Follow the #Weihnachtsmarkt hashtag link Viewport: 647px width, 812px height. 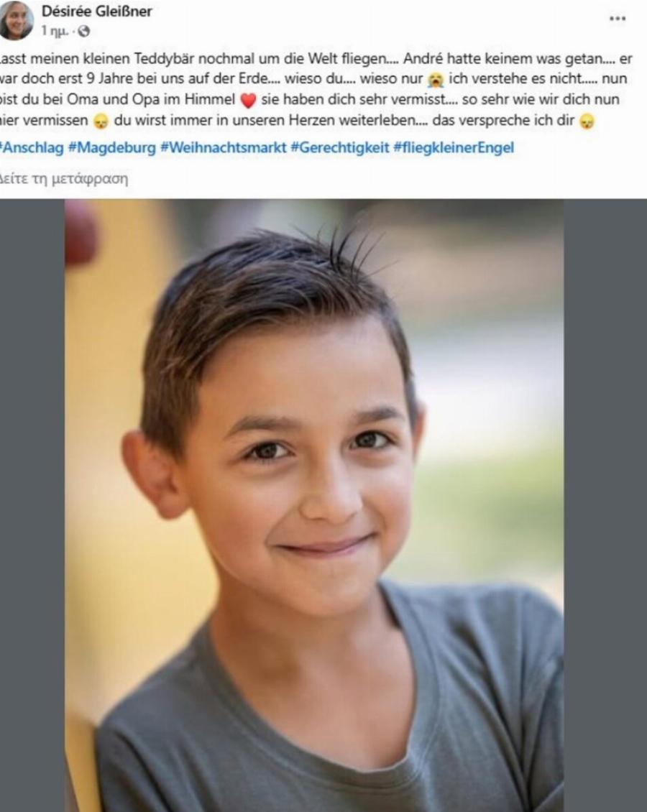click(x=224, y=147)
